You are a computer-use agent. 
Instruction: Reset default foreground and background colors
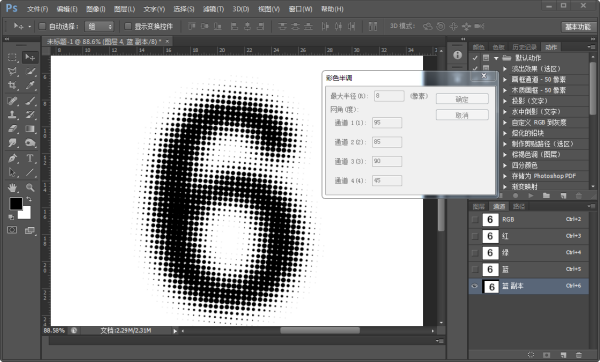coord(11,217)
